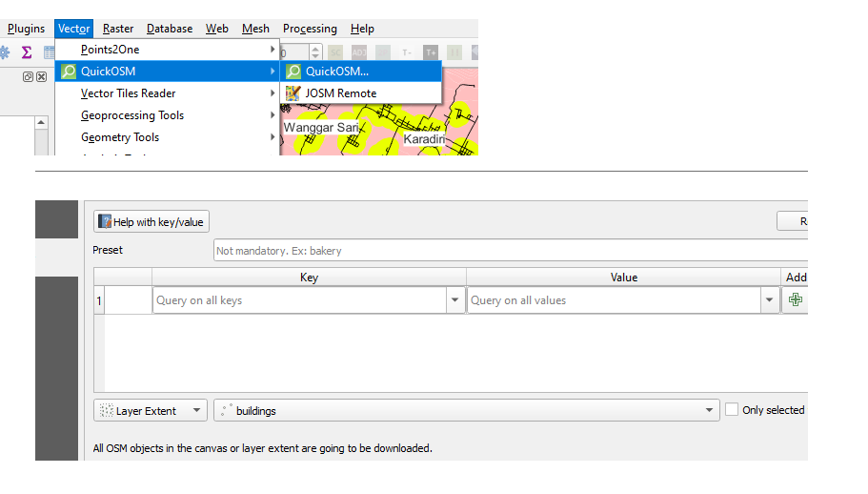This screenshot has width=868, height=494.
Task: Open the Value dropdown arrow
Action: pos(770,300)
